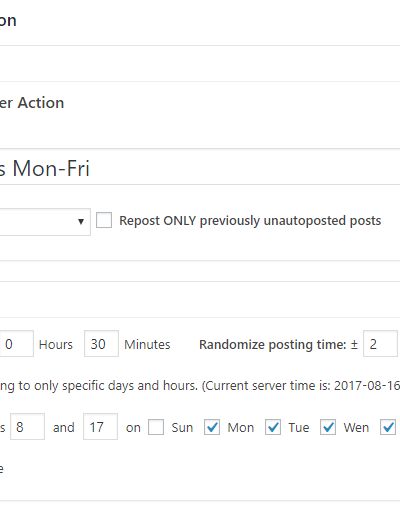Click the Minutes input showing 30
The width and height of the screenshot is (400, 514).
101,344
